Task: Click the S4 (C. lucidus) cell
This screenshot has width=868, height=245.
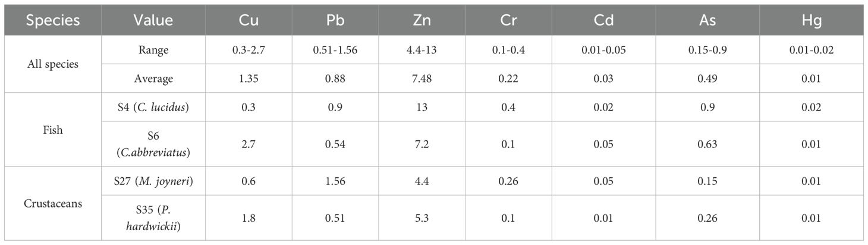Action: click(x=153, y=107)
